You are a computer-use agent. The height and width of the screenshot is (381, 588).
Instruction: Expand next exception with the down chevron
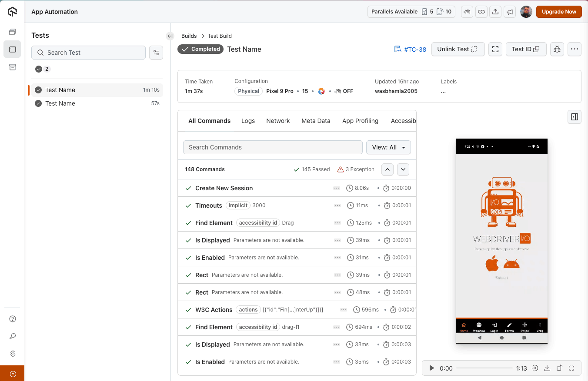[x=403, y=169]
